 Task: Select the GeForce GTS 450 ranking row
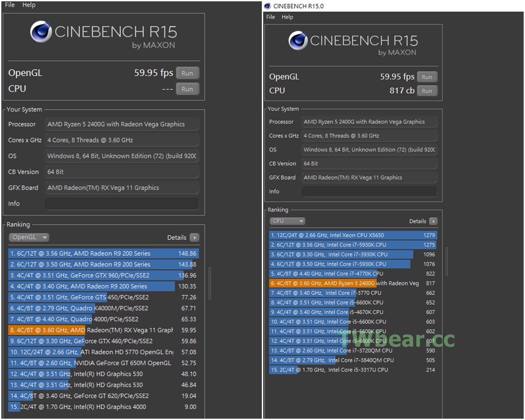coord(104,297)
